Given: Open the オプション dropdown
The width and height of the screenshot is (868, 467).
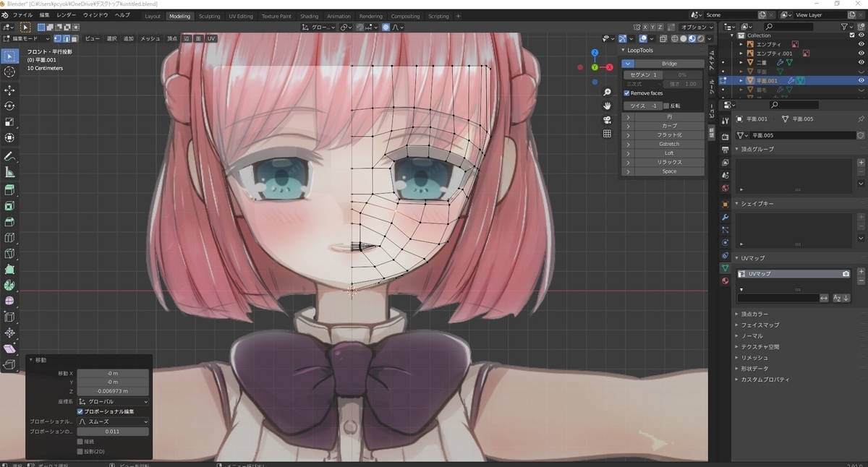Looking at the screenshot, I should click(697, 27).
